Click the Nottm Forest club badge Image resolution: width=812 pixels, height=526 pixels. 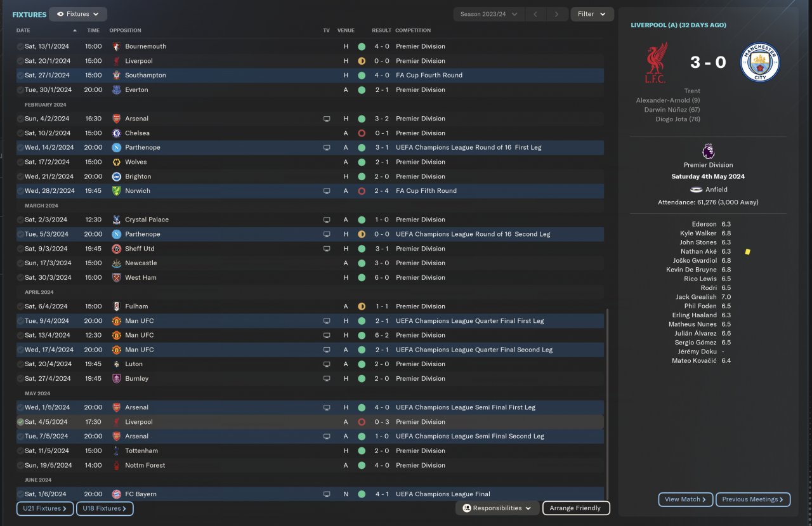coord(116,465)
